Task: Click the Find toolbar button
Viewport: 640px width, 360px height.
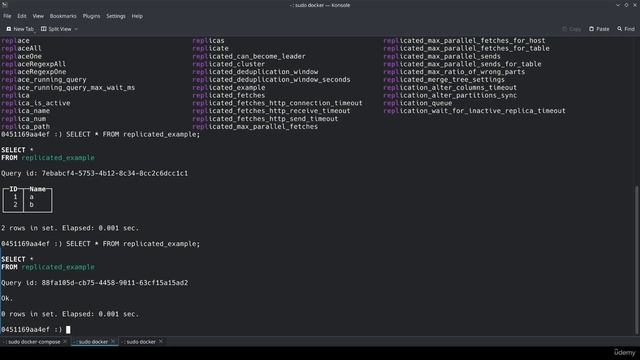Action: click(626, 29)
